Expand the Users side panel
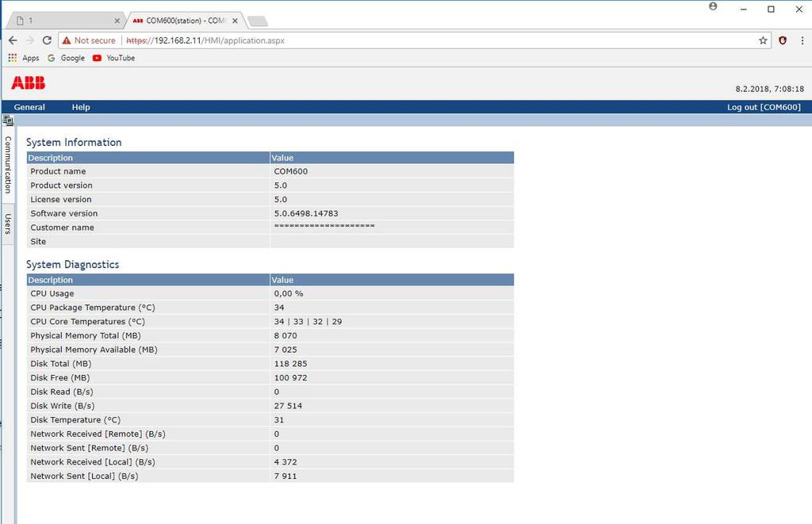Screen dimensions: 812x524 tap(8, 224)
